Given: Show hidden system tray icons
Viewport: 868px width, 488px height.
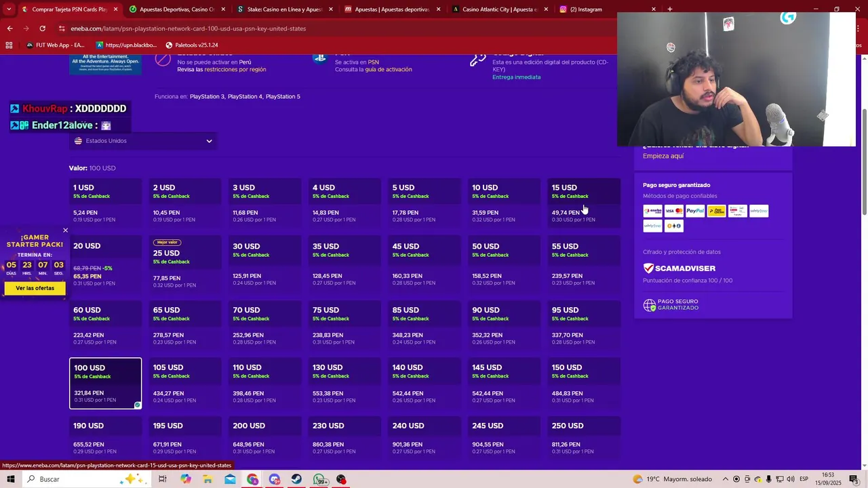Looking at the screenshot, I should (x=726, y=479).
